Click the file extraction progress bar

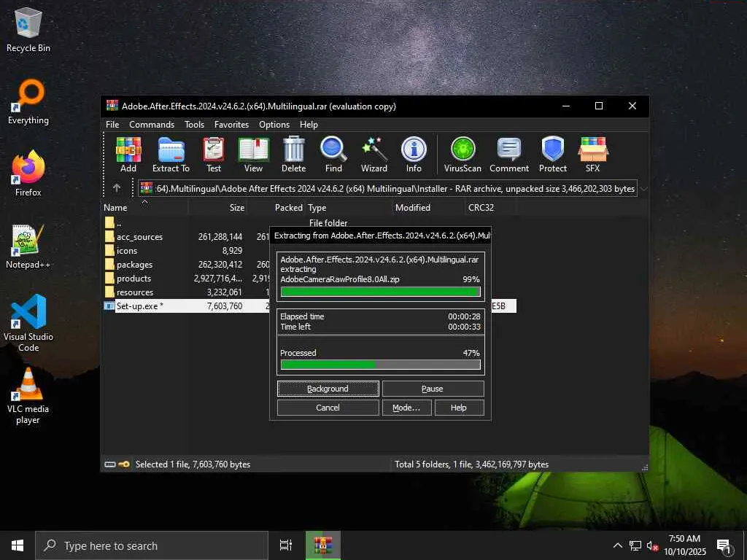(x=381, y=292)
